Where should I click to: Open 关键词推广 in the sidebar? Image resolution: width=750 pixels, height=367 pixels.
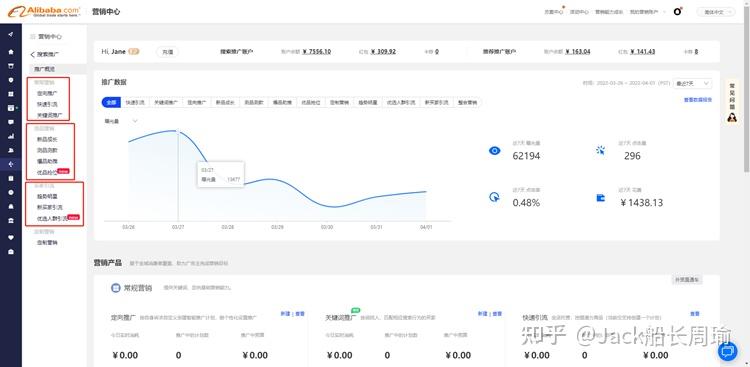(49, 115)
